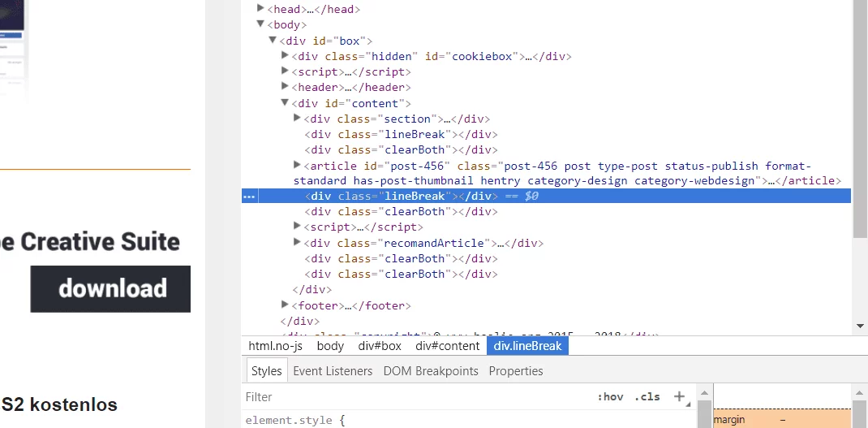Select div.lineBreak in the breadcrumb
Viewport: 868px width, 428px height.
point(527,346)
